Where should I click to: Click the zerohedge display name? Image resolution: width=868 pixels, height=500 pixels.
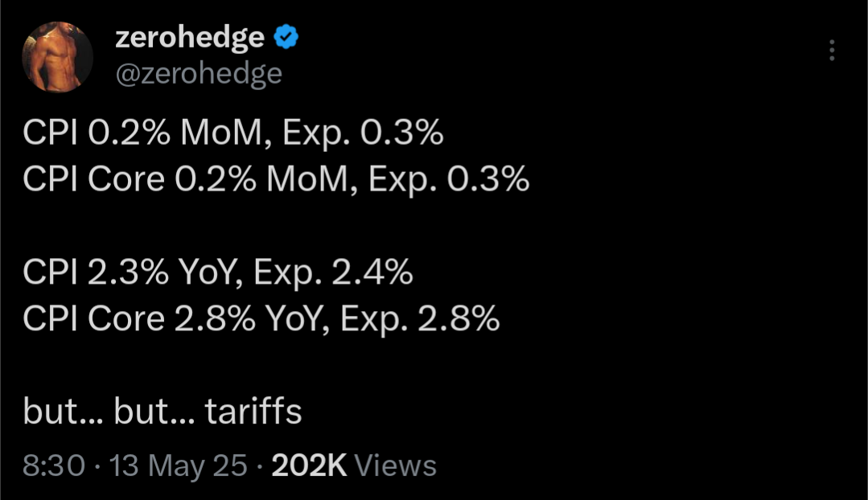point(190,38)
